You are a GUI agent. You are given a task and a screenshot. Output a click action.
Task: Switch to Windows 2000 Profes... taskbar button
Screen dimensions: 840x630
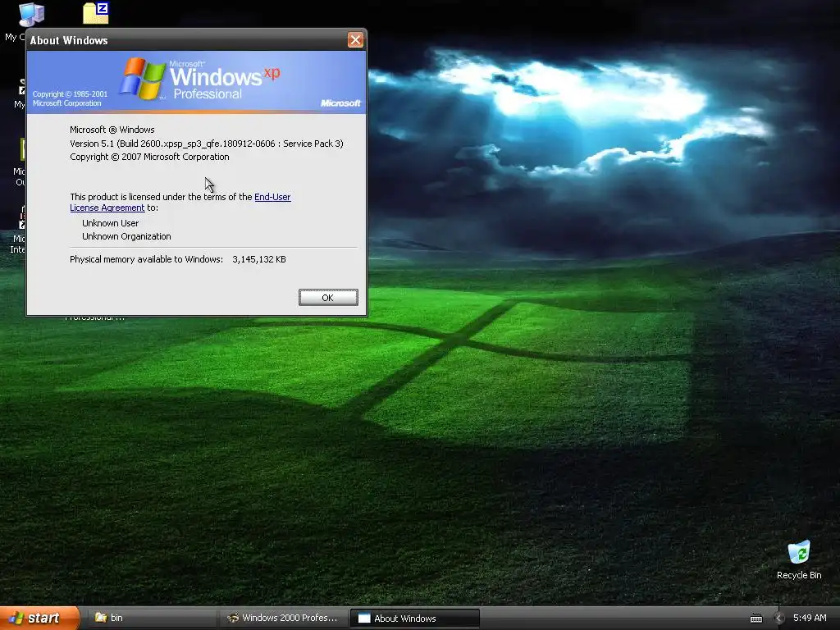coord(284,618)
